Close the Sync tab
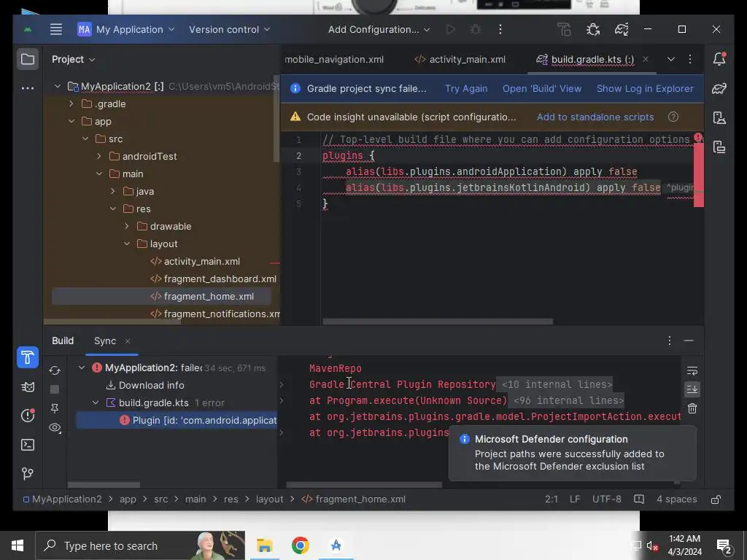Image resolution: width=747 pixels, height=560 pixels. pyautogui.click(x=127, y=341)
